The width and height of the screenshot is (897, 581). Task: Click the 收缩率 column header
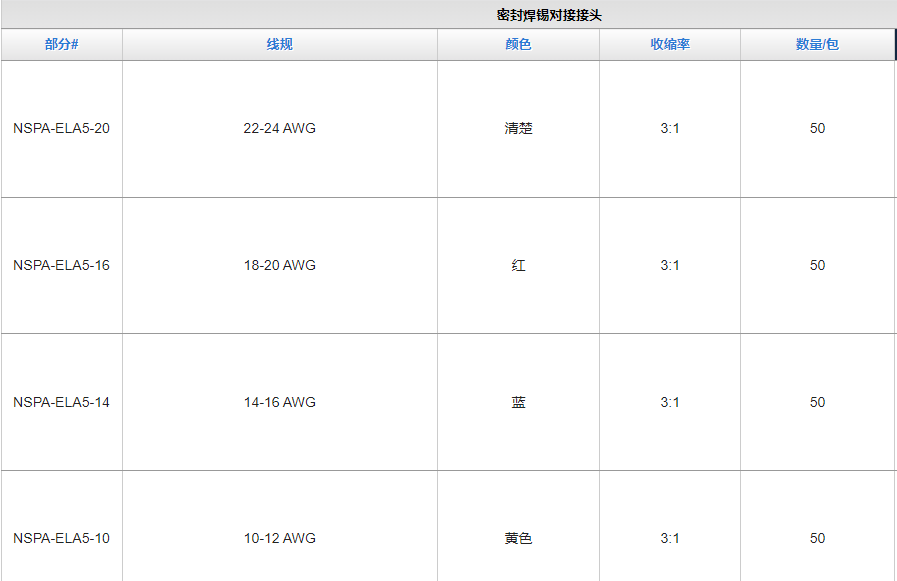click(670, 44)
